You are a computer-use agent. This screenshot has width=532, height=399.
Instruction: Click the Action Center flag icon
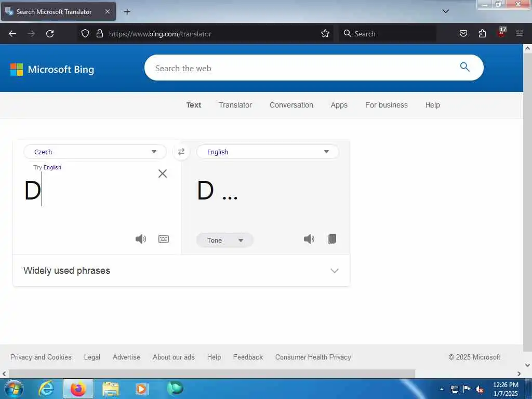pos(467,389)
